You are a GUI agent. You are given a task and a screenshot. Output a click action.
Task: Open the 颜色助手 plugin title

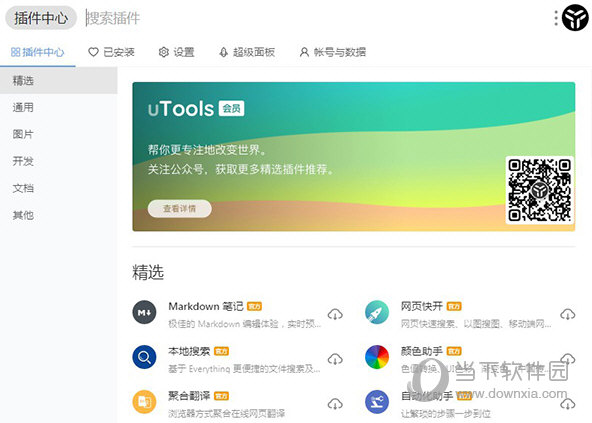point(421,351)
